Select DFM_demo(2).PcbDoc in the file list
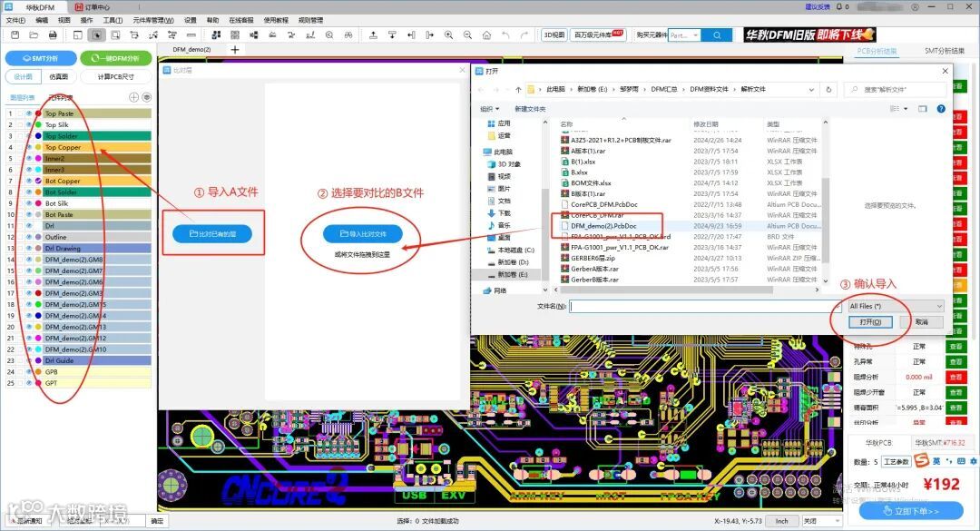 click(x=604, y=224)
